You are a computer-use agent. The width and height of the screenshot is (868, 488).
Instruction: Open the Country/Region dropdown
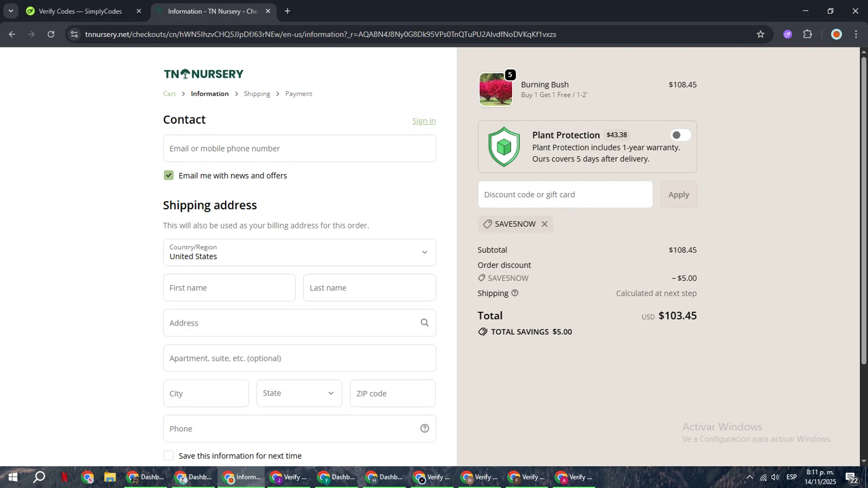pos(299,252)
